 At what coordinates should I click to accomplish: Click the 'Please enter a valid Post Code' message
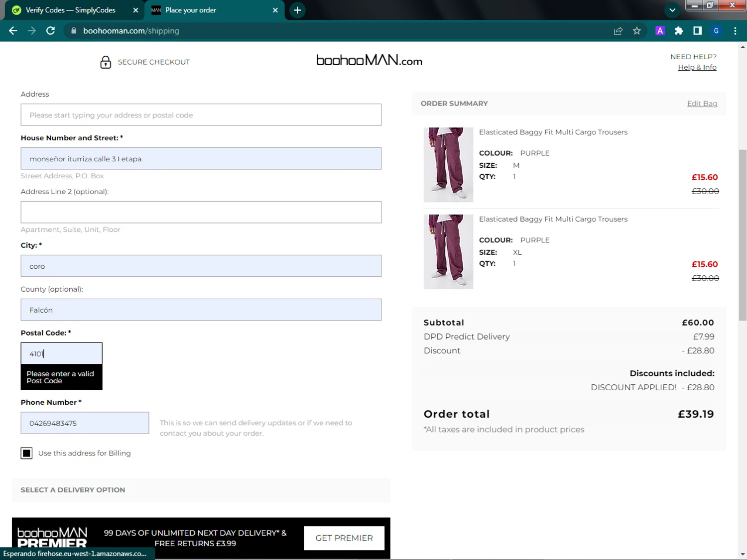[x=60, y=377]
